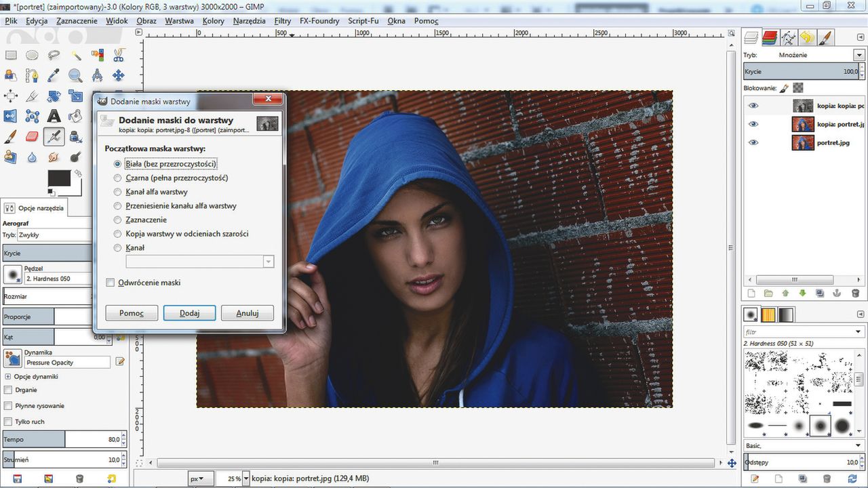
Task: Click the 'Dodaj' button in dialog
Action: coord(189,313)
